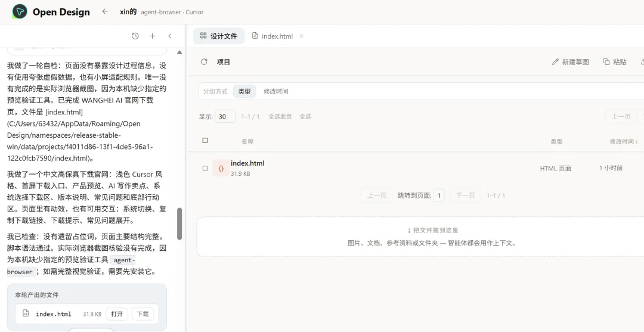Group files by 类型
Image resolution: width=644 pixels, height=332 pixels.
244,92
